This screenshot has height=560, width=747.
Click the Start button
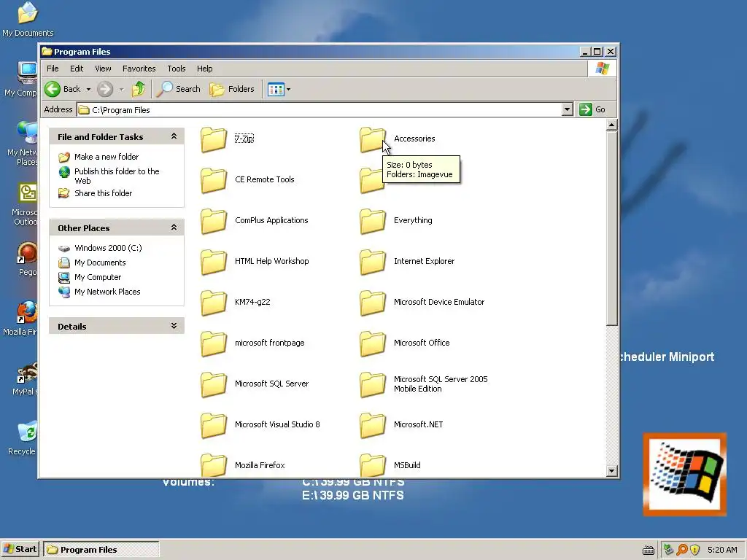tap(20, 549)
